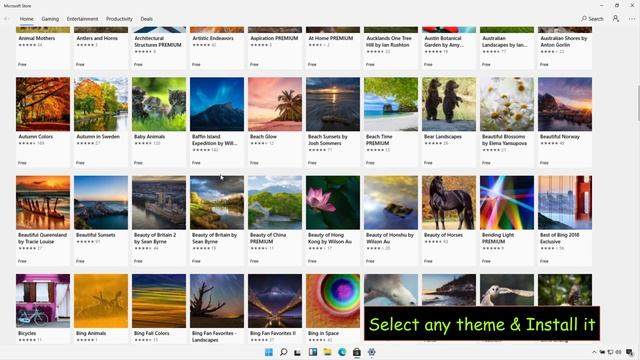Screen dimensions: 640x360
Task: Switch to the Gaming tab
Action: pos(50,19)
